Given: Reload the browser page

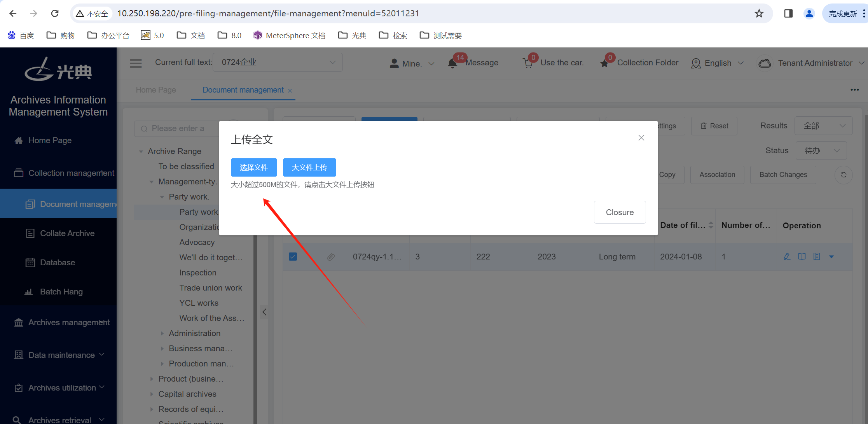Looking at the screenshot, I should pos(55,14).
